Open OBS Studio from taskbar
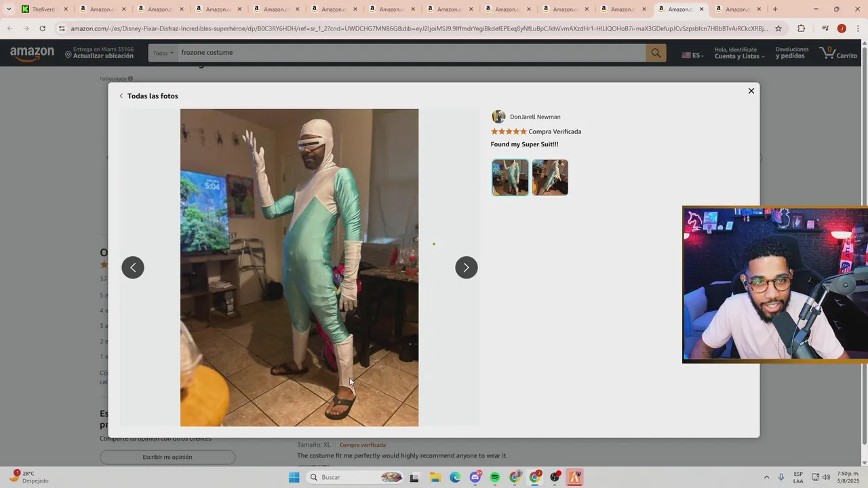This screenshot has height=488, width=868. [x=555, y=477]
